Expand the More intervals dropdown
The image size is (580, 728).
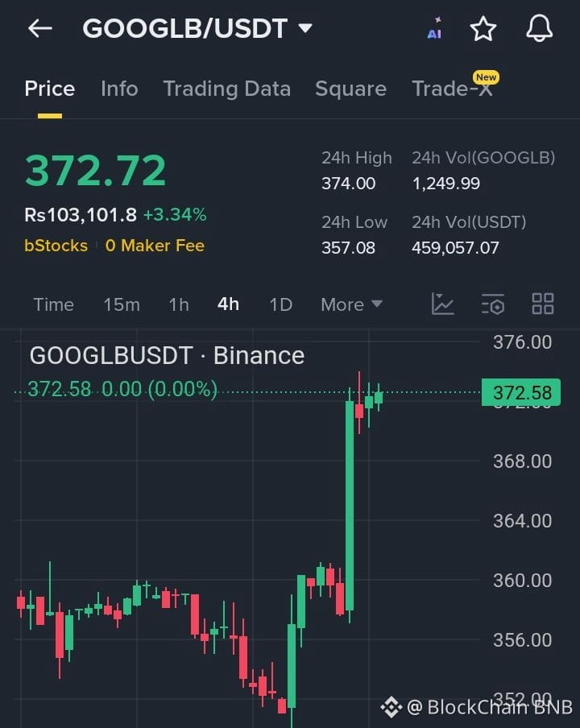[x=351, y=305]
